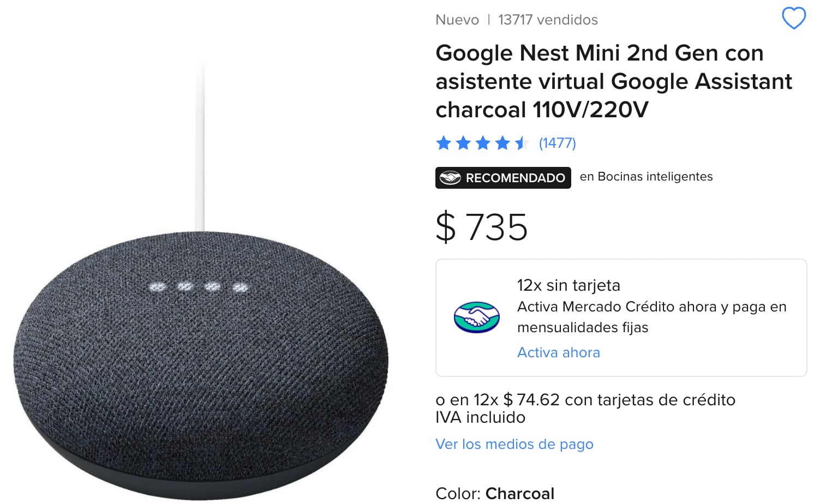Click "en Bocinas inteligentes" category text

(646, 177)
